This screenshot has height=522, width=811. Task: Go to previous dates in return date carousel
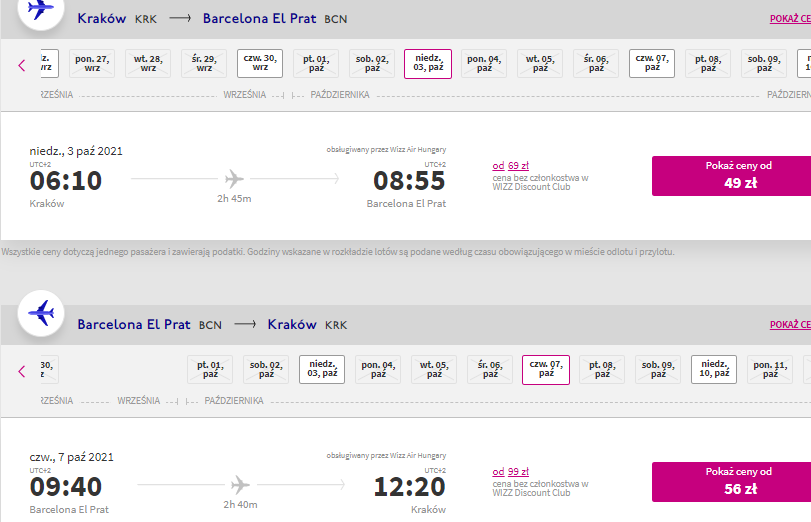pos(22,371)
